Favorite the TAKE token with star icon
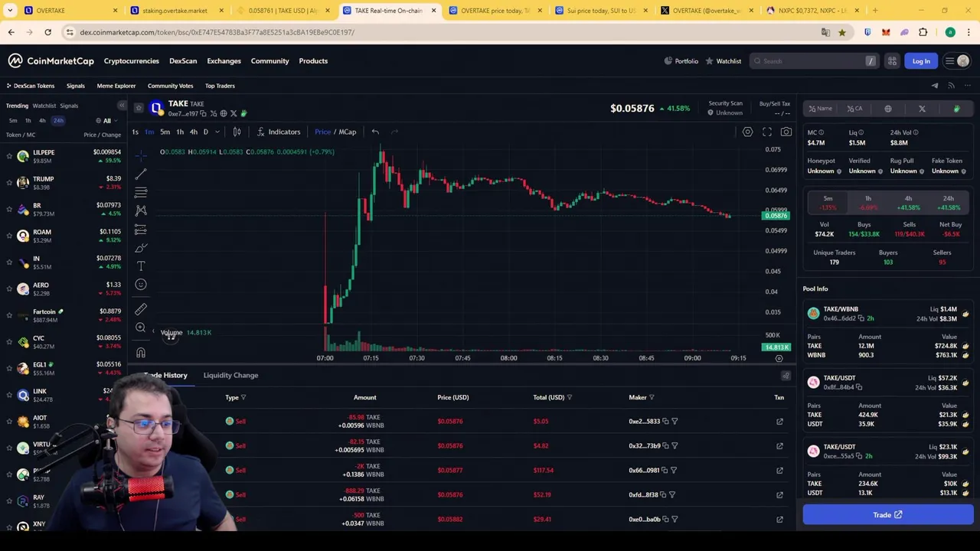Viewport: 980px width, 551px height. tap(139, 108)
